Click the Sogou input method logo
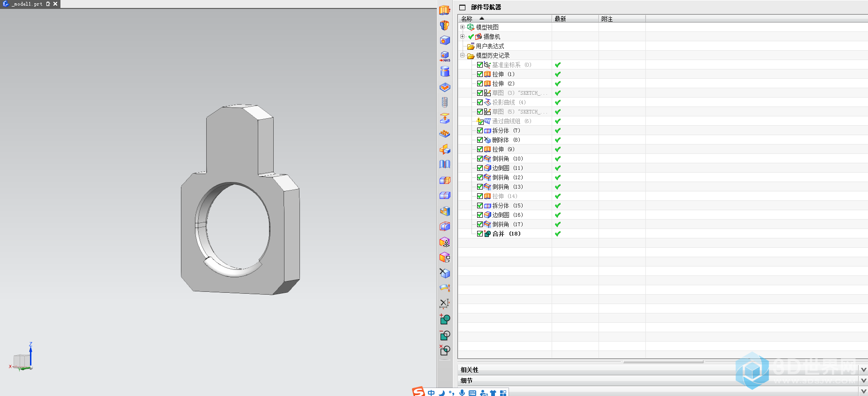Viewport: 868px width, 396px height. point(418,392)
